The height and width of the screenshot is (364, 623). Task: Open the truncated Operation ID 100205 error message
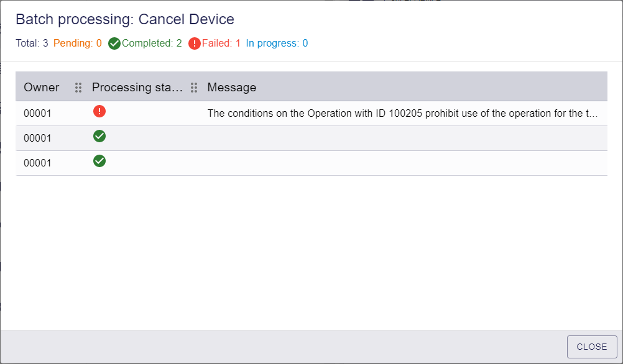coord(402,114)
